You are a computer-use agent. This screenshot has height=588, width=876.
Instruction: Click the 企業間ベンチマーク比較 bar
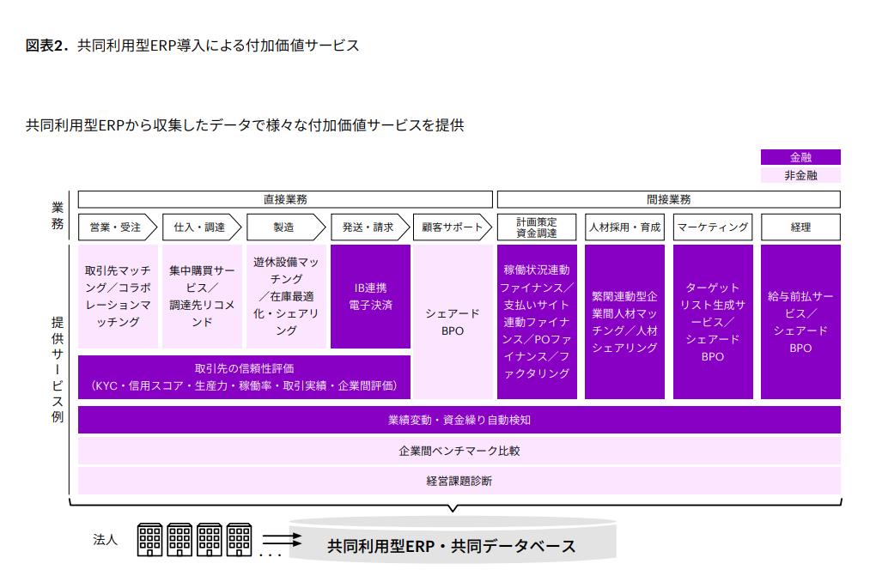click(459, 450)
